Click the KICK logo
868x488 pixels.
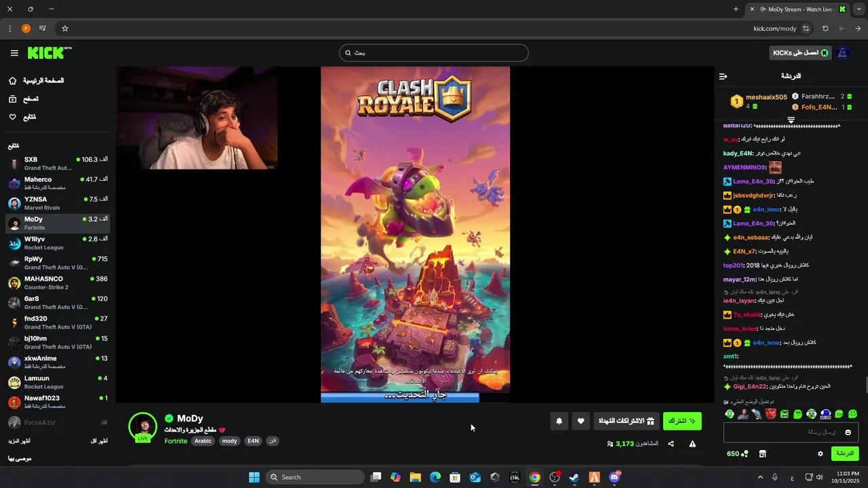(x=50, y=53)
